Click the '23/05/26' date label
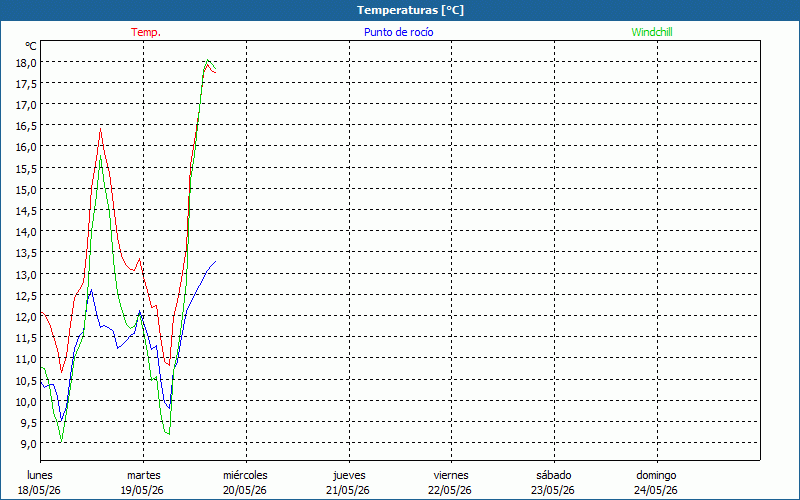The width and height of the screenshot is (800, 500). (553, 490)
